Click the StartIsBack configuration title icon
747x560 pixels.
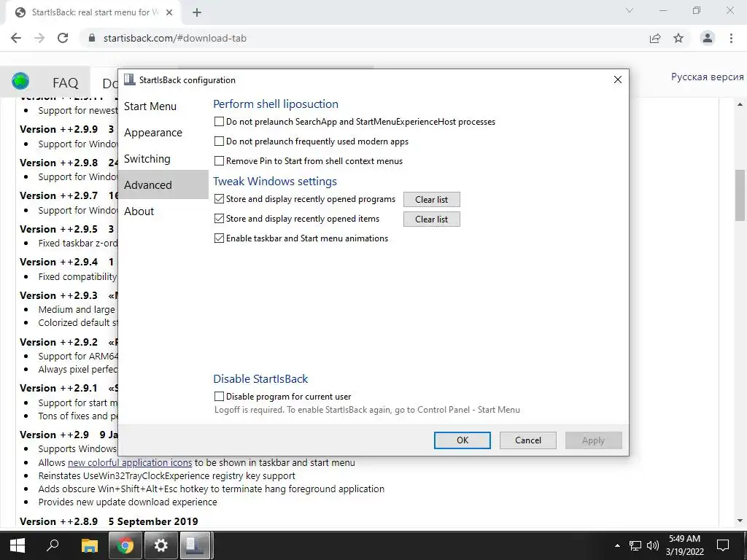click(x=129, y=79)
